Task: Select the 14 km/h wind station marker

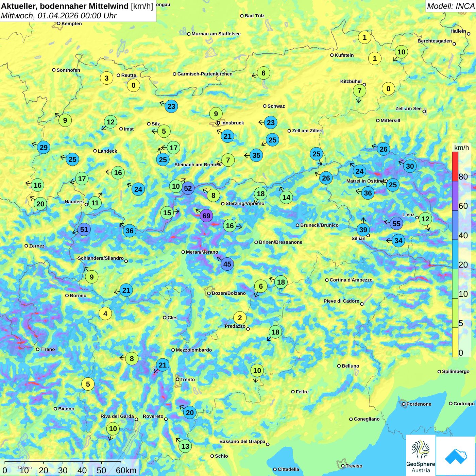Action: 286,197
